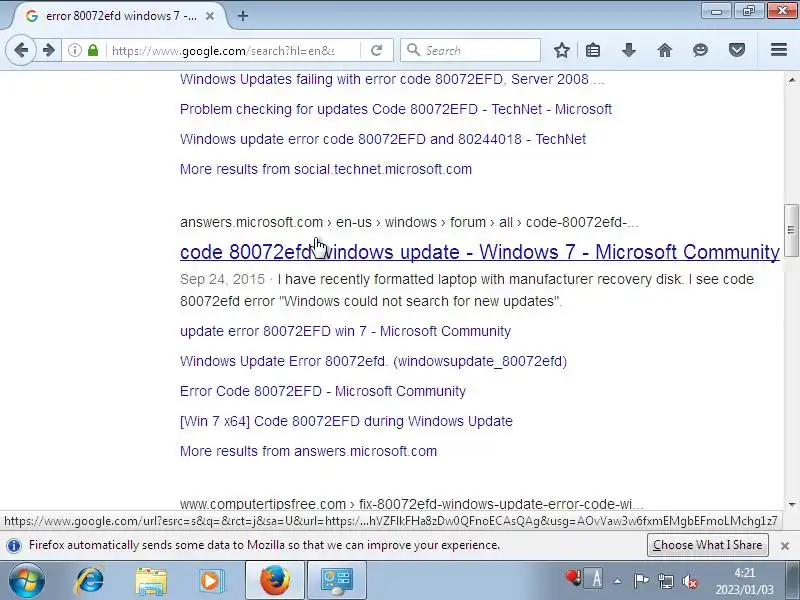The height and width of the screenshot is (600, 800).
Task: Go to the Firefox home page
Action: [665, 50]
